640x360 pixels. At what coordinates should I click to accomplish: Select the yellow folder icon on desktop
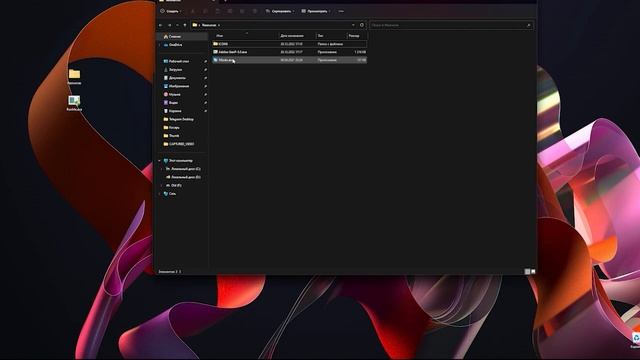coord(74,77)
